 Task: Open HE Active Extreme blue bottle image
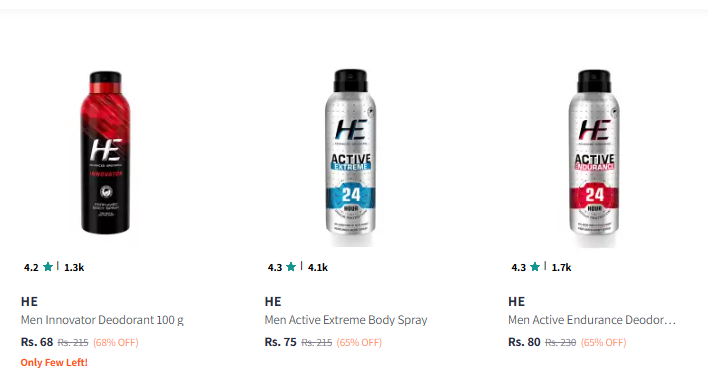pos(350,153)
